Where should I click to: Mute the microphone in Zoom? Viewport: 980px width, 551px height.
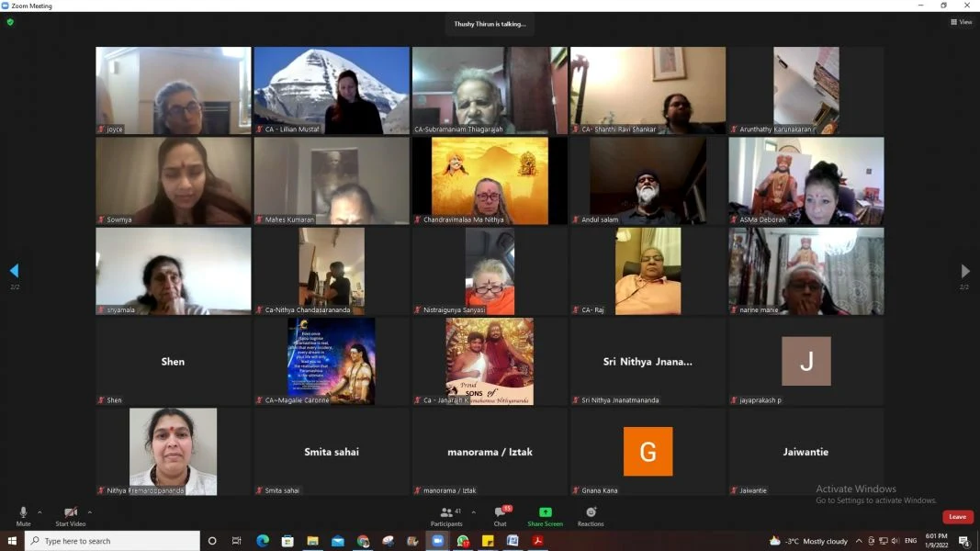(x=23, y=516)
